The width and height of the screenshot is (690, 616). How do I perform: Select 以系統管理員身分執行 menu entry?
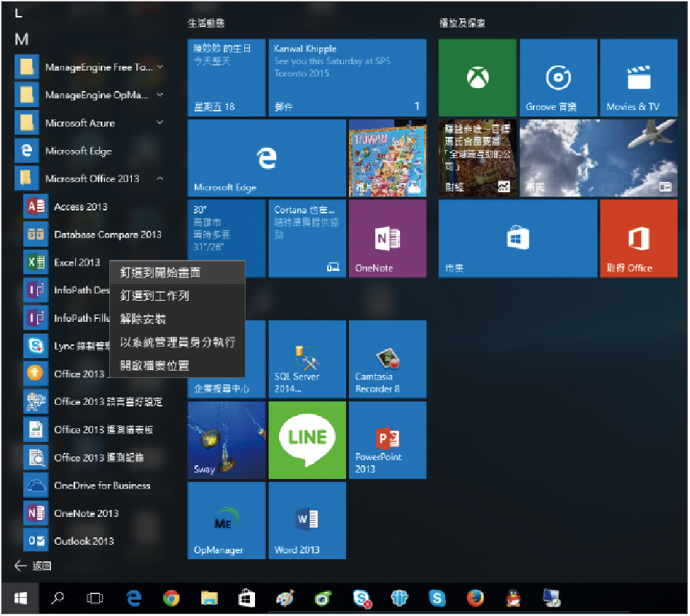click(177, 342)
